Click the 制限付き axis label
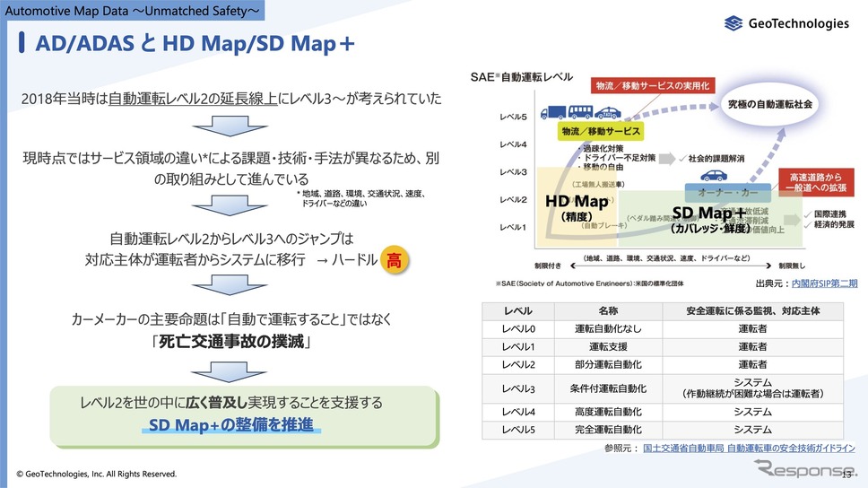The image size is (868, 488). pos(548,266)
